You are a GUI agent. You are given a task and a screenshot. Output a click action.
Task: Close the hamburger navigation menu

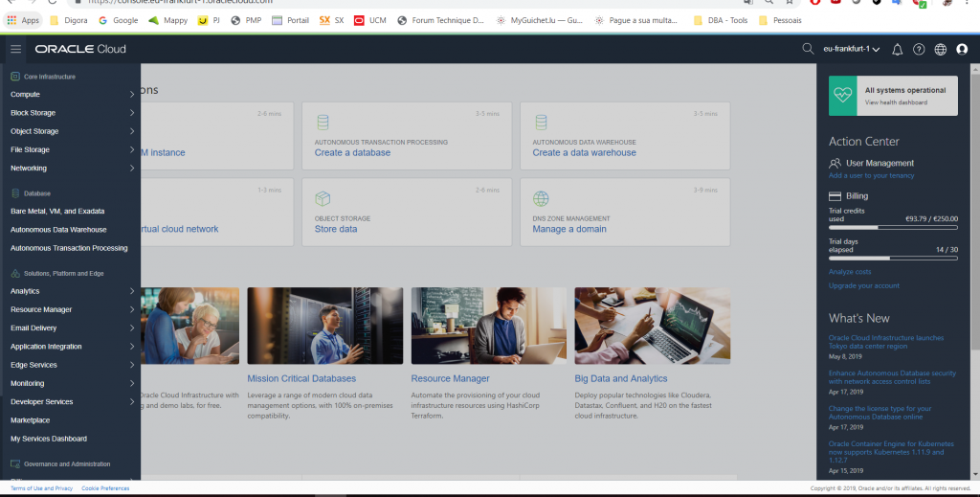(15, 49)
